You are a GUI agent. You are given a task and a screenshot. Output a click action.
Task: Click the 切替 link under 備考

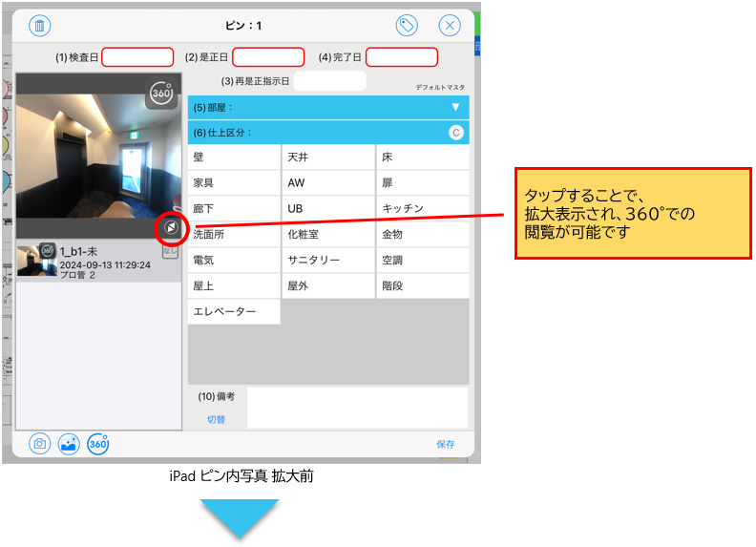click(217, 418)
